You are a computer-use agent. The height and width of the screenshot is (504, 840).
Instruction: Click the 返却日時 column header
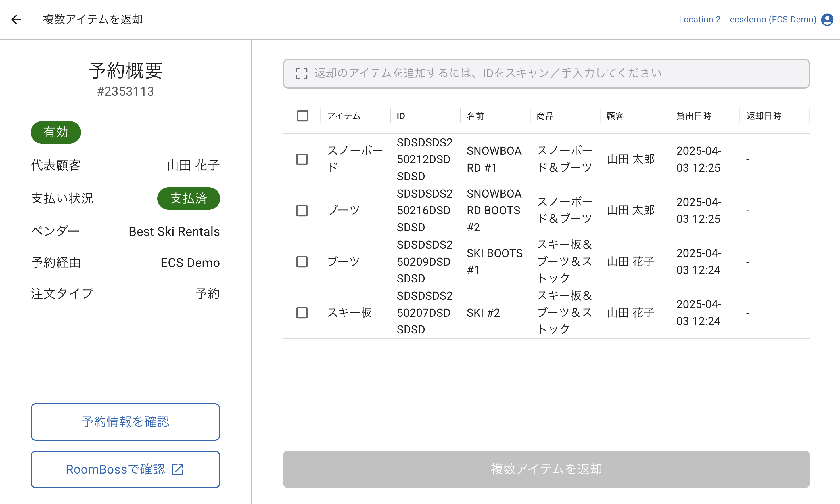pos(763,116)
